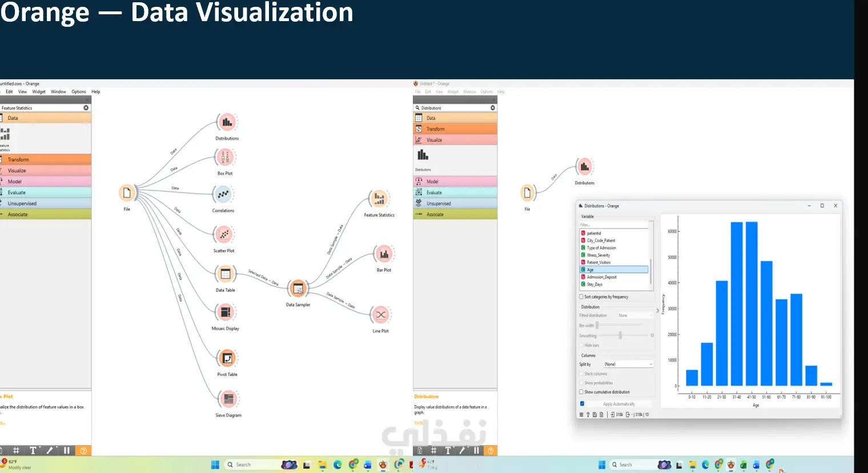Uncheck the Apply Automatically checkbox
Image resolution: width=868 pixels, height=473 pixels.
(582, 403)
